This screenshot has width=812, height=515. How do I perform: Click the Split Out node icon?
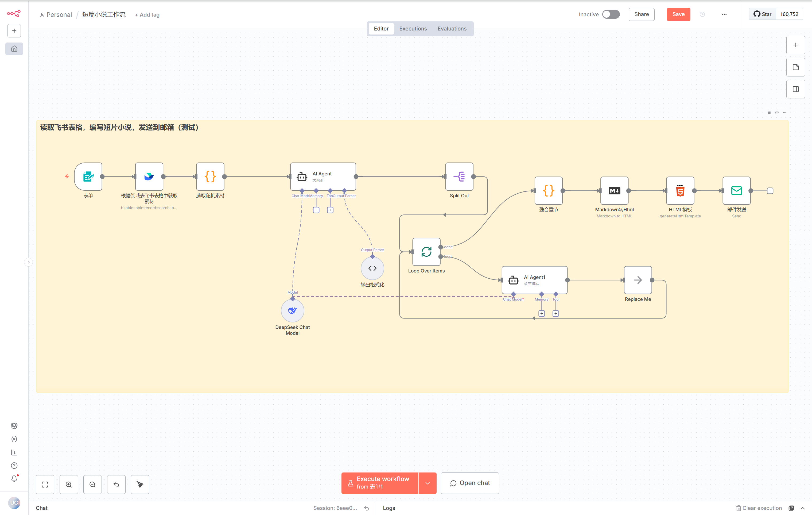point(459,176)
